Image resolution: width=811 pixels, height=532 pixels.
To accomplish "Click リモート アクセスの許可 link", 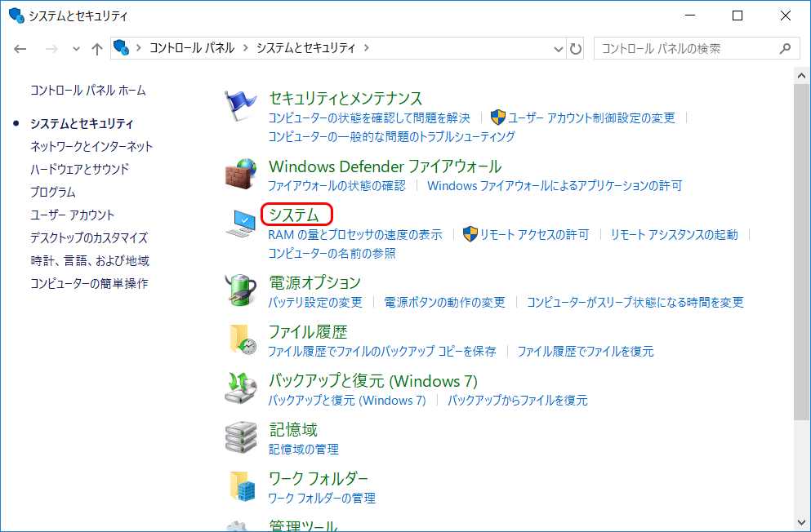I will point(534,235).
